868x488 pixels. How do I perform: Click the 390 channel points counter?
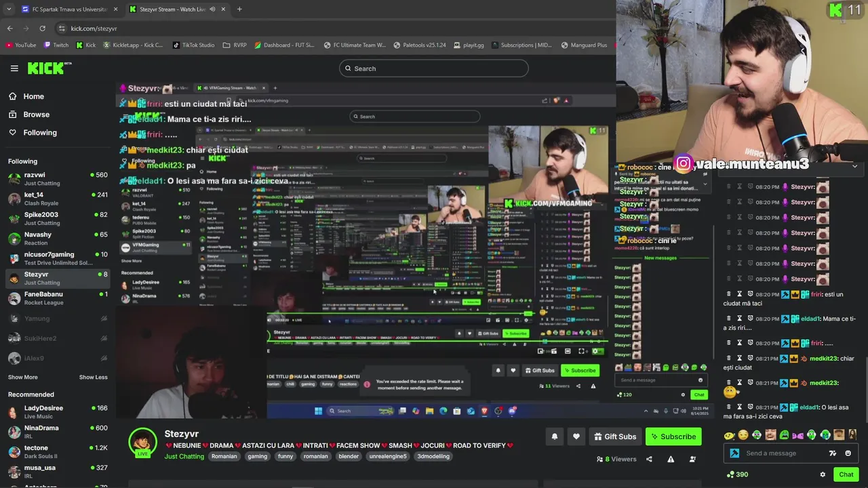737,474
